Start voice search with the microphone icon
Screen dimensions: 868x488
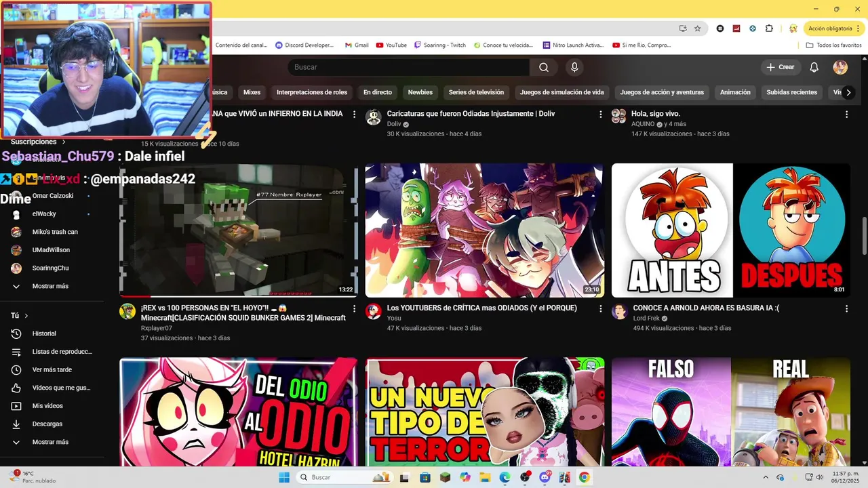pyautogui.click(x=574, y=67)
